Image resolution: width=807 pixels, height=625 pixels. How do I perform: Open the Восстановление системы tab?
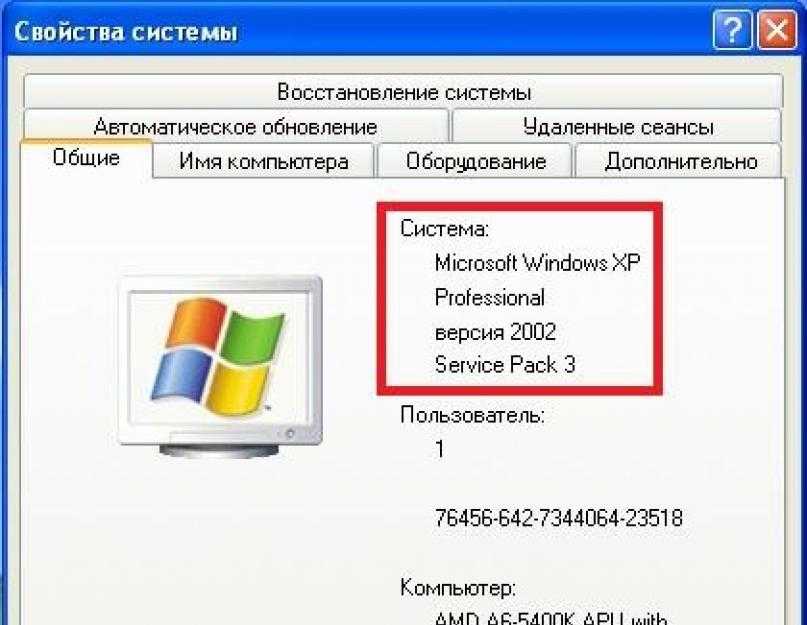(x=404, y=92)
